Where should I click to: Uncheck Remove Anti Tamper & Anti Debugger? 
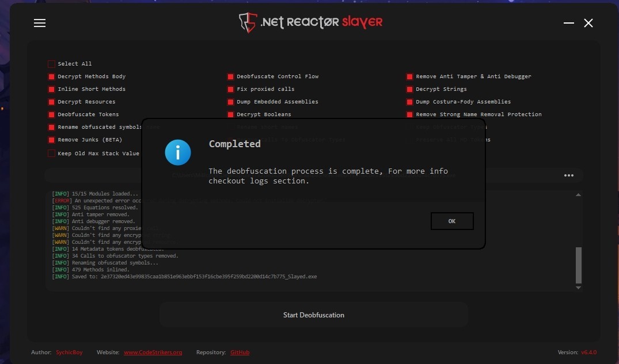409,76
